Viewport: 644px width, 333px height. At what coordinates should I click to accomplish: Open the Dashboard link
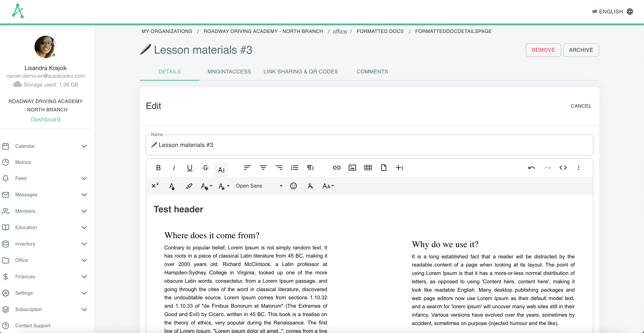[x=45, y=119]
